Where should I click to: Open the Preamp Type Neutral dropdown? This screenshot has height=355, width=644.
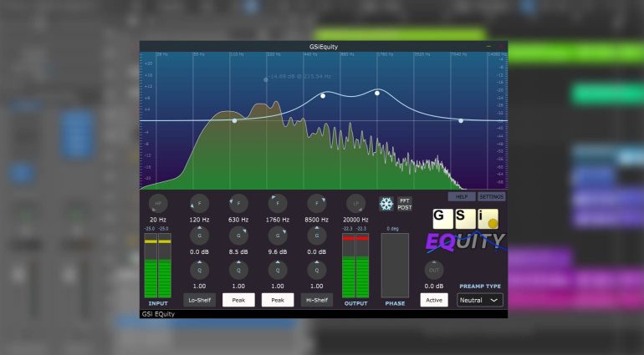click(480, 300)
